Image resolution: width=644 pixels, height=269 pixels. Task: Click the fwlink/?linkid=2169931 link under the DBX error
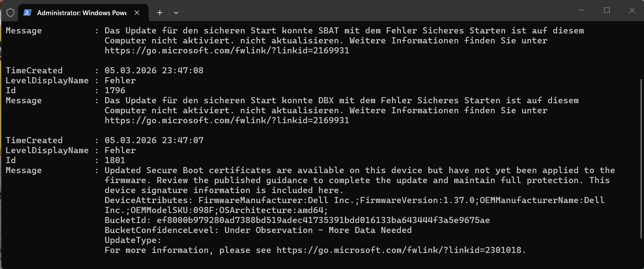pyautogui.click(x=226, y=120)
